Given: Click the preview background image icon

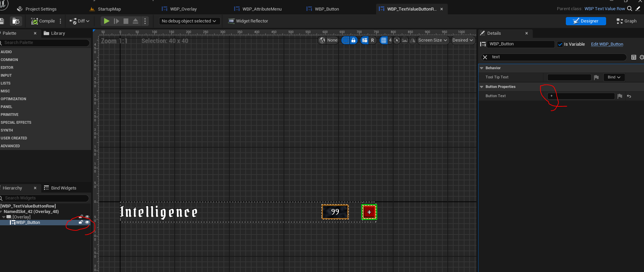Looking at the screenshot, I should click(405, 40).
